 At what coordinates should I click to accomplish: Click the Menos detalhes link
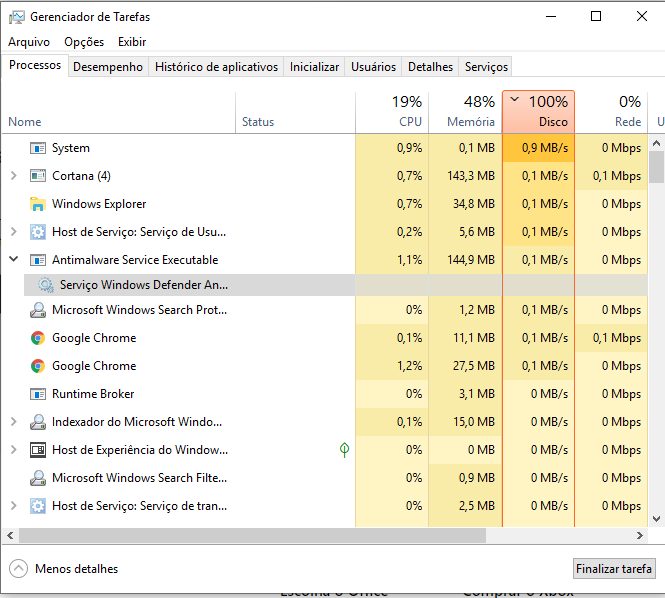pyautogui.click(x=76, y=569)
